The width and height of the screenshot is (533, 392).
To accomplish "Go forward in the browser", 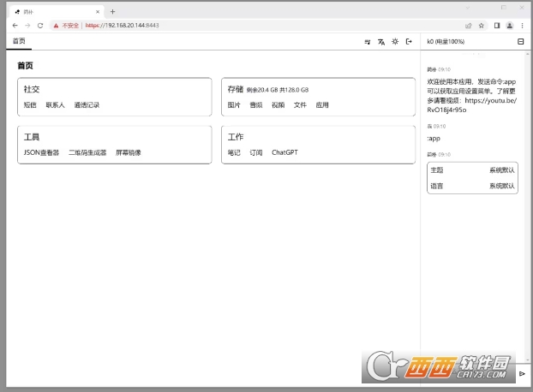I will [27, 26].
